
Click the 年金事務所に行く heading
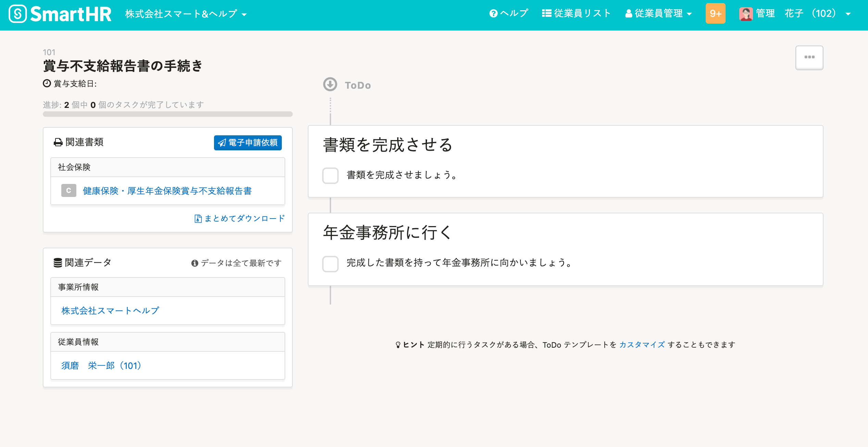click(x=387, y=233)
